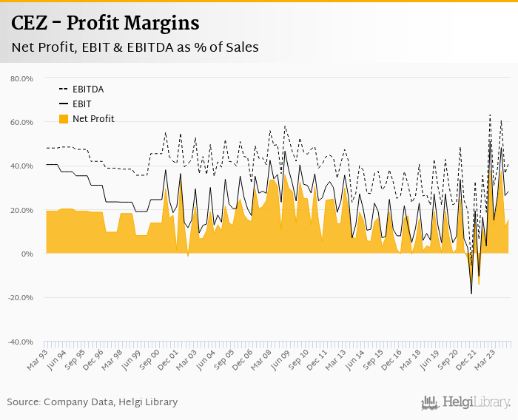Image resolution: width=518 pixels, height=420 pixels.
Task: Click the Net Profit orange legend swatch
Action: click(63, 119)
